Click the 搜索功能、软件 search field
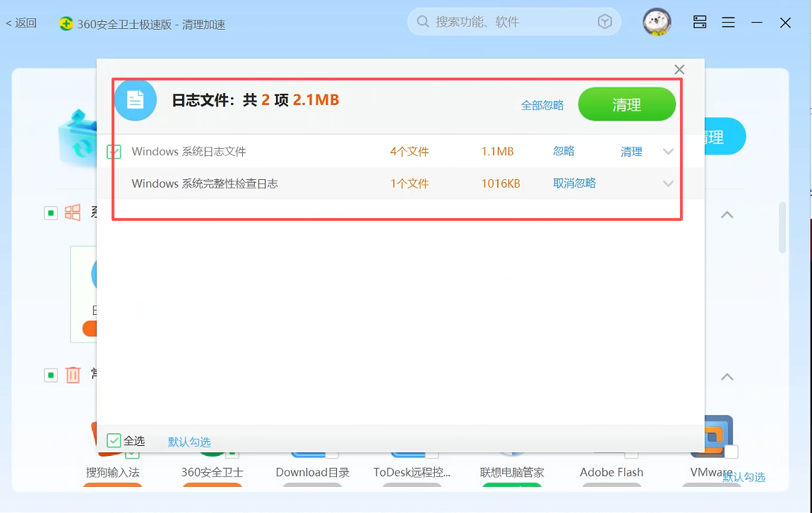 pos(514,22)
